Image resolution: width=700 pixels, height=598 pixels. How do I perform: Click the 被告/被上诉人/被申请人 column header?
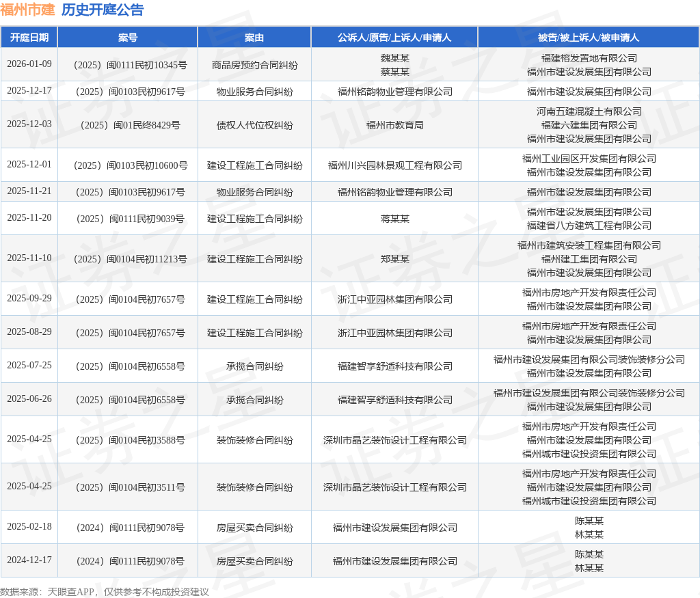589,38
